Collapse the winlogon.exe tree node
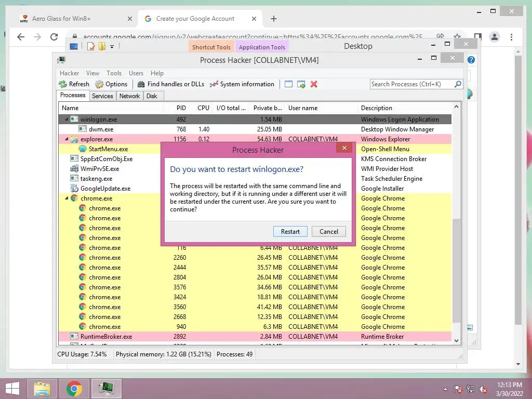532x399 pixels. [66, 119]
